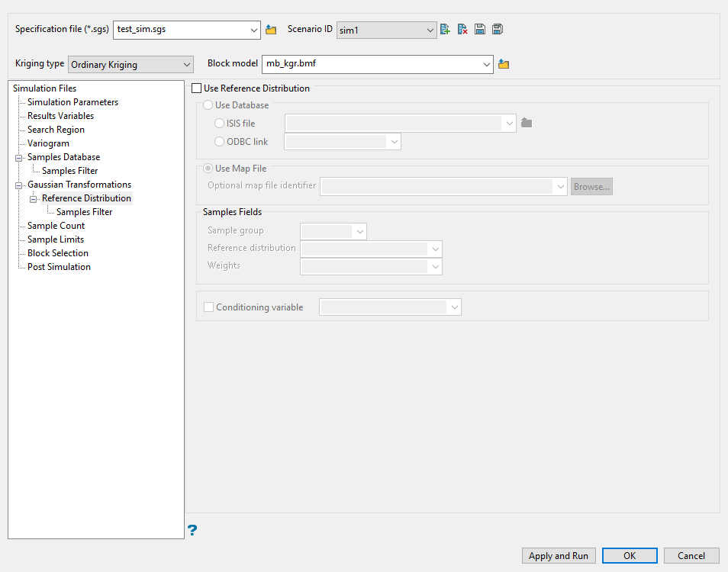Click the Block model mb_kgr.bmf field
This screenshot has width=728, height=572.
[x=378, y=64]
